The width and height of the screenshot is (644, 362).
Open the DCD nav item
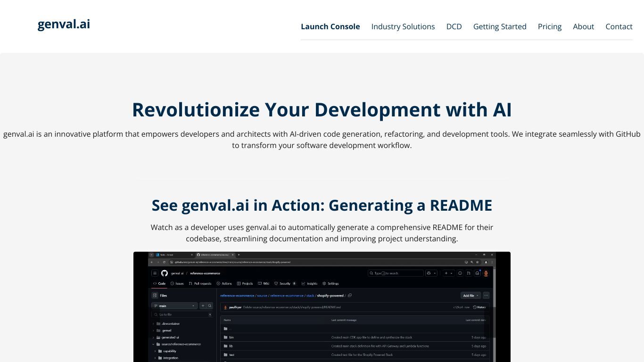point(454,26)
